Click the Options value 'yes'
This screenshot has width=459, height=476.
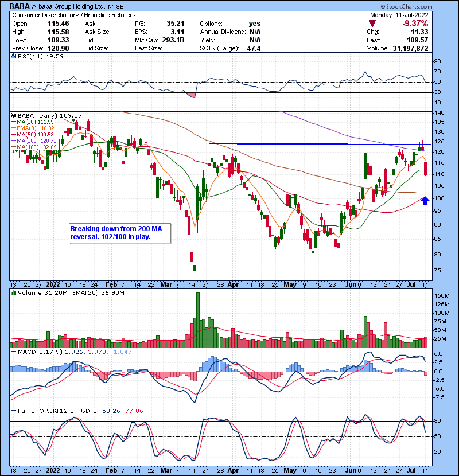[255, 24]
